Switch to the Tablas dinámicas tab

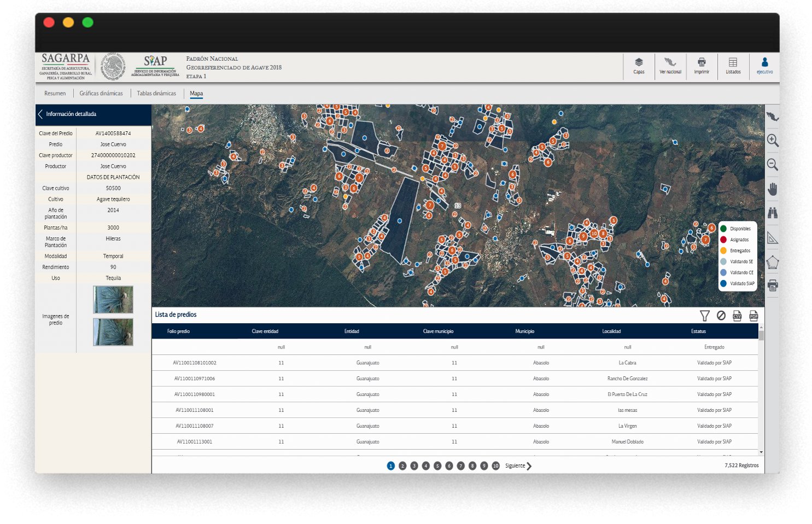click(x=156, y=94)
